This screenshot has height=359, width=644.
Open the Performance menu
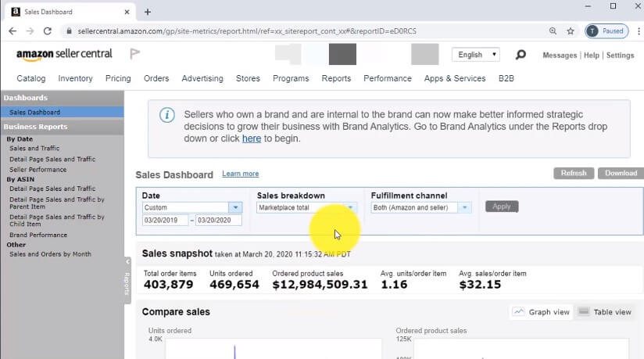(x=388, y=78)
